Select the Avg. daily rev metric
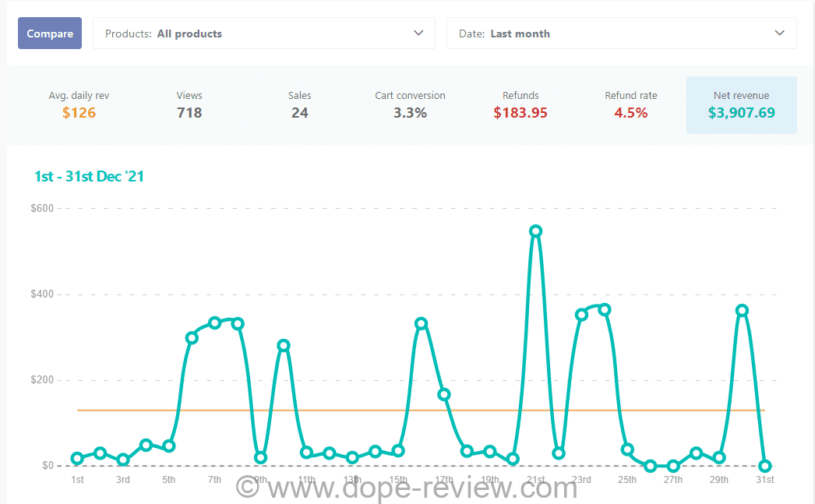The width and height of the screenshot is (815, 504). (x=79, y=105)
